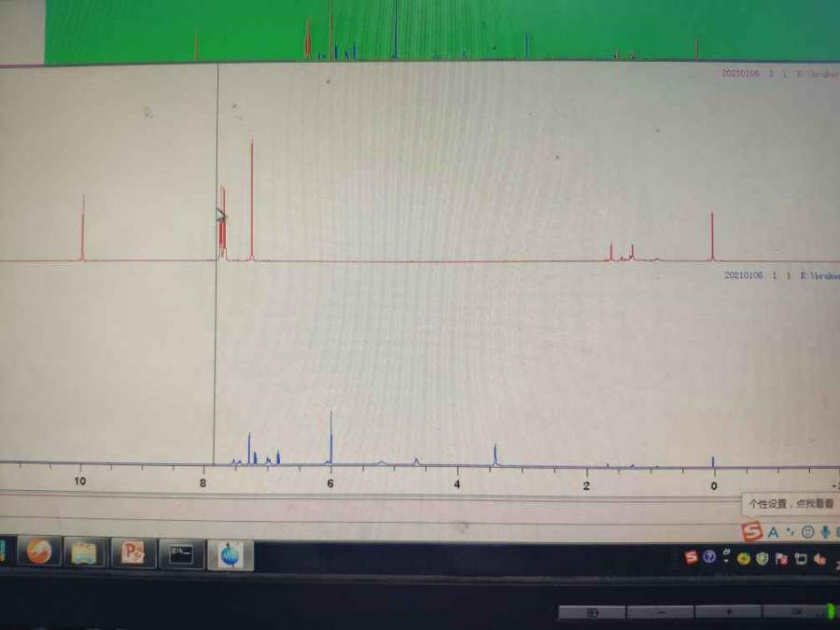
Task: Click the red peak near 1.6 ppm
Action: coord(610,252)
